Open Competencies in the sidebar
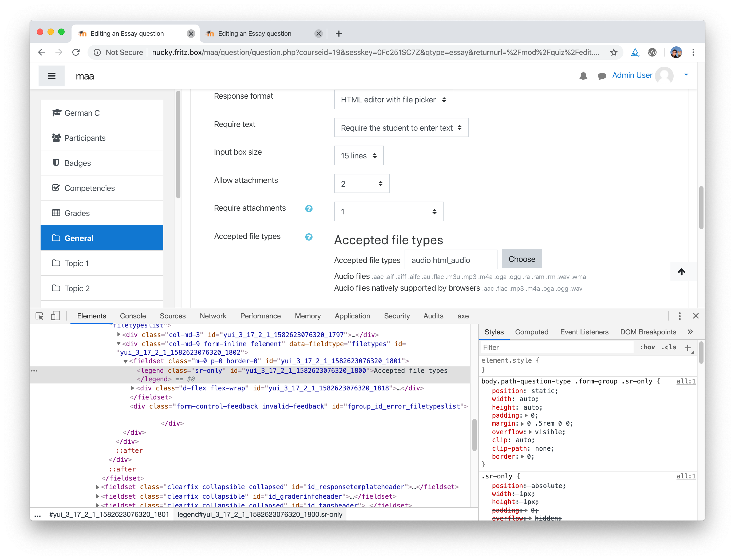735x560 pixels. tap(102, 188)
